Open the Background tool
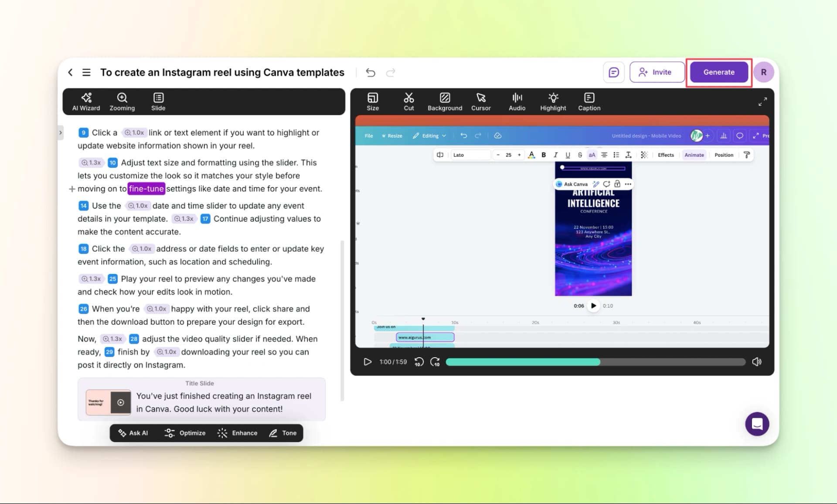The height and width of the screenshot is (504, 837). tap(444, 101)
